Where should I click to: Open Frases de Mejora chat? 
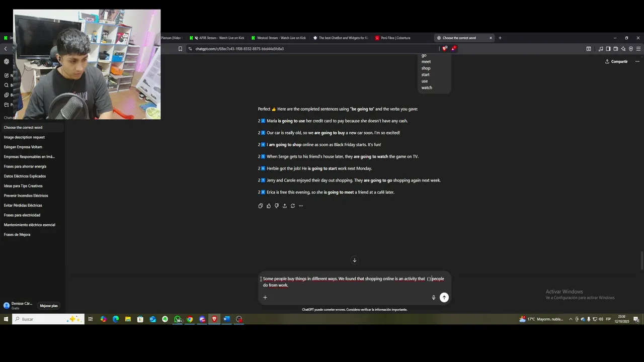click(x=32, y=234)
